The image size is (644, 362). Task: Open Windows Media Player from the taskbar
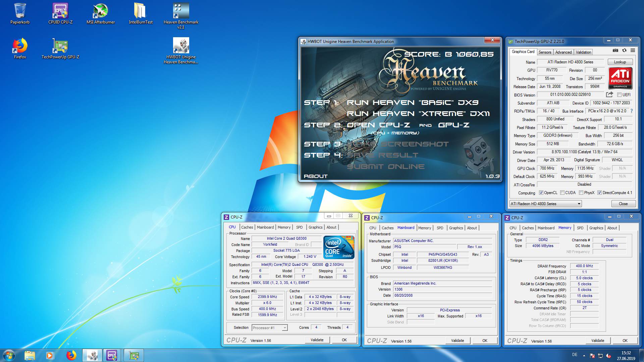point(50,355)
